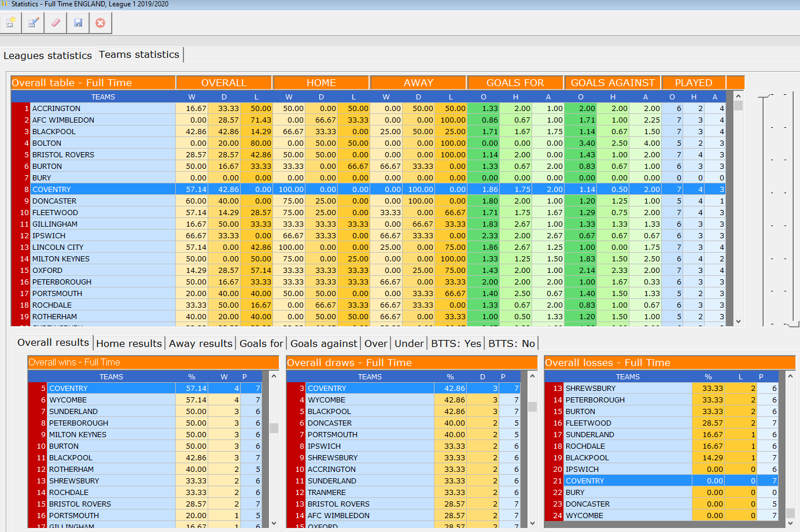800x532 pixels.
Task: Select ROCHDALE in the Overall losses list
Action: pyautogui.click(x=662, y=446)
